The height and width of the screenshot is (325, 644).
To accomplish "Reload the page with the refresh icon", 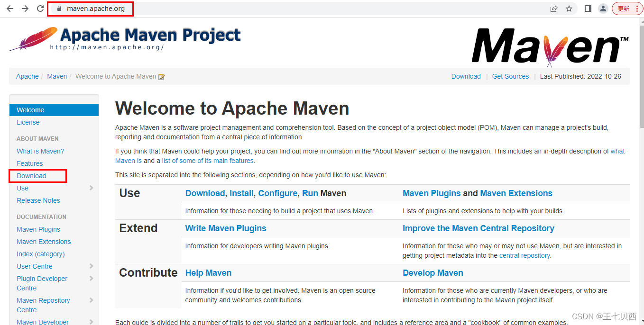I will click(40, 9).
